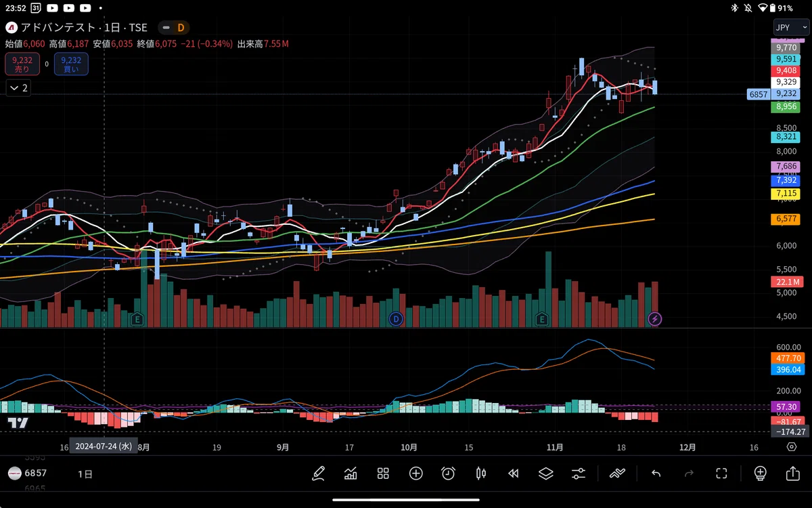The image size is (812, 508).
Task: Tap the TradingView logo on the chart
Action: [18, 423]
